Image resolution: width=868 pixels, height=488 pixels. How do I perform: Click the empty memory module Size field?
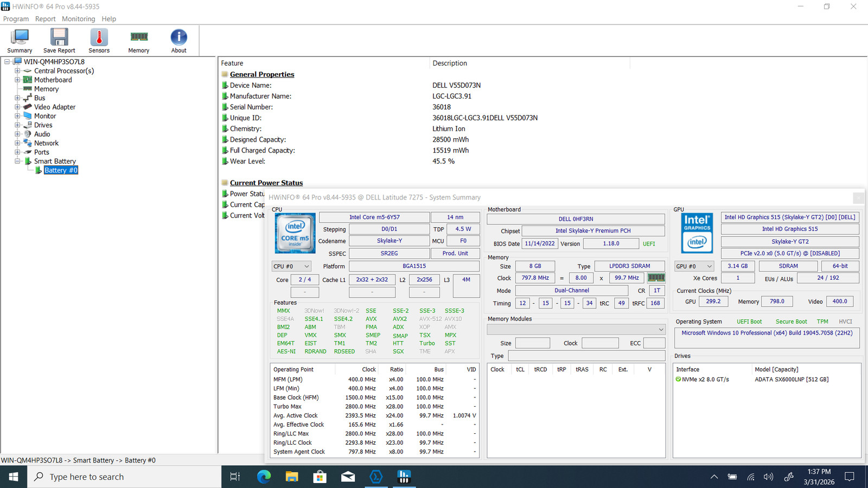[532, 343]
